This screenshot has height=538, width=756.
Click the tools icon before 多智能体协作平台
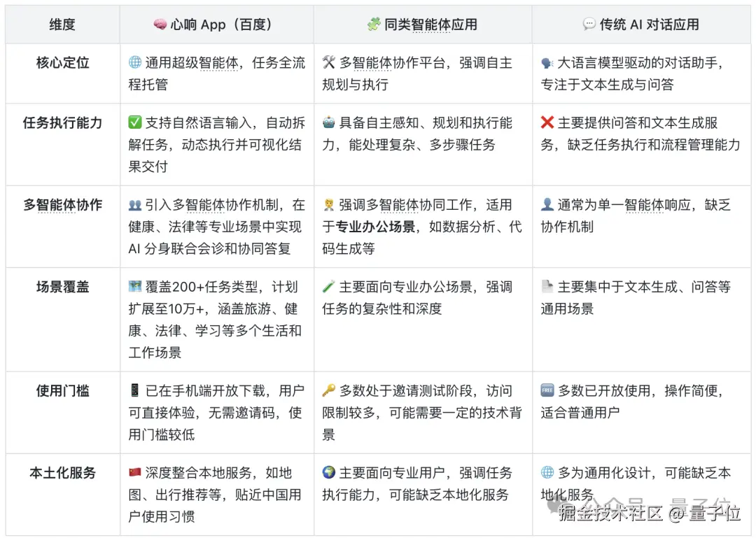(x=329, y=62)
